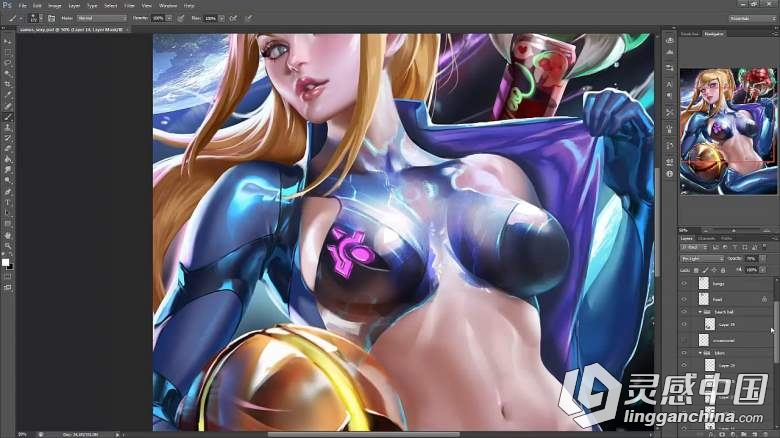780x438 pixels.
Task: Select the Path Selection tool
Action: coord(7,213)
